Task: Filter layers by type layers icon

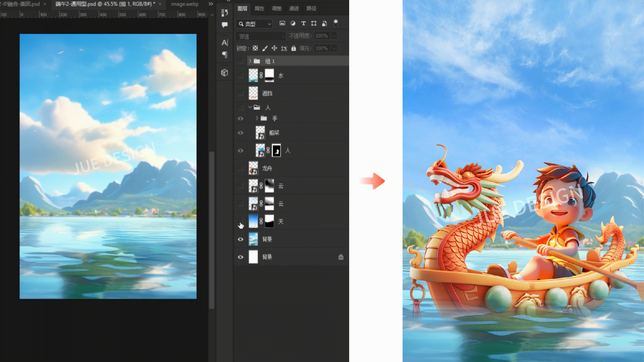Action: coord(303,23)
